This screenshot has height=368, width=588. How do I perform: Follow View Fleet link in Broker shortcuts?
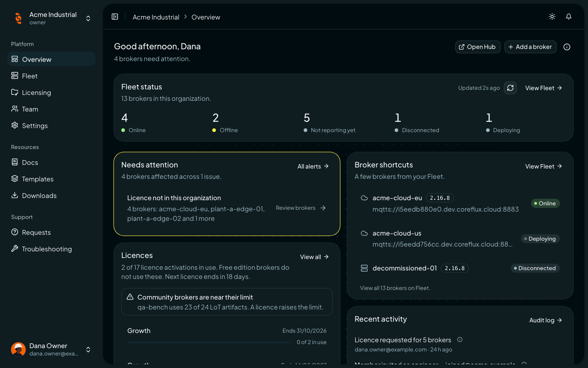(544, 166)
